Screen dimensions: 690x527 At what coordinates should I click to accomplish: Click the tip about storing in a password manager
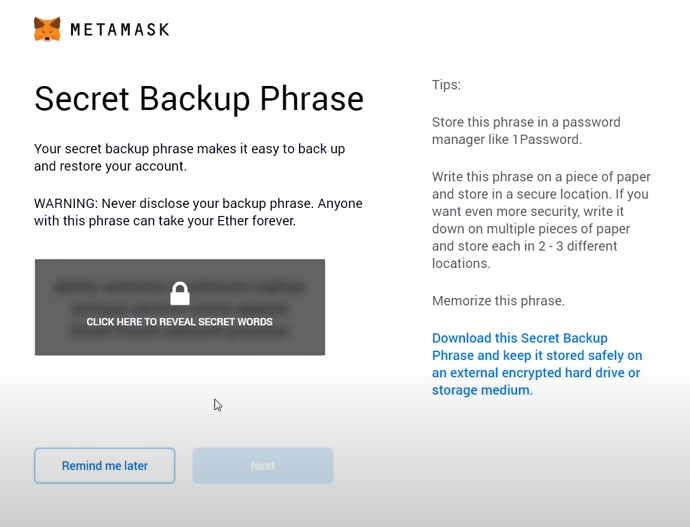click(526, 131)
